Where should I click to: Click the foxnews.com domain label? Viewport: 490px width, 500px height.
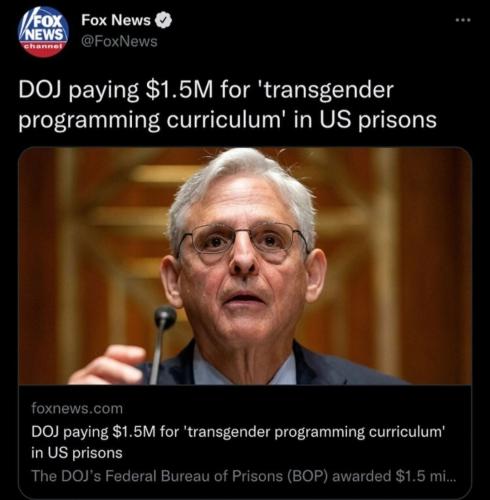coord(77,408)
